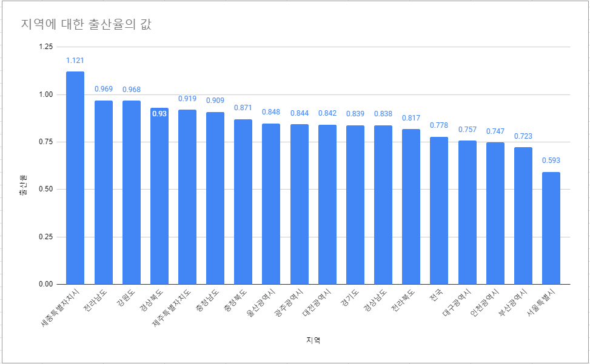Select the blue bar under 0.842
This screenshot has height=364, width=590.
tap(327, 204)
